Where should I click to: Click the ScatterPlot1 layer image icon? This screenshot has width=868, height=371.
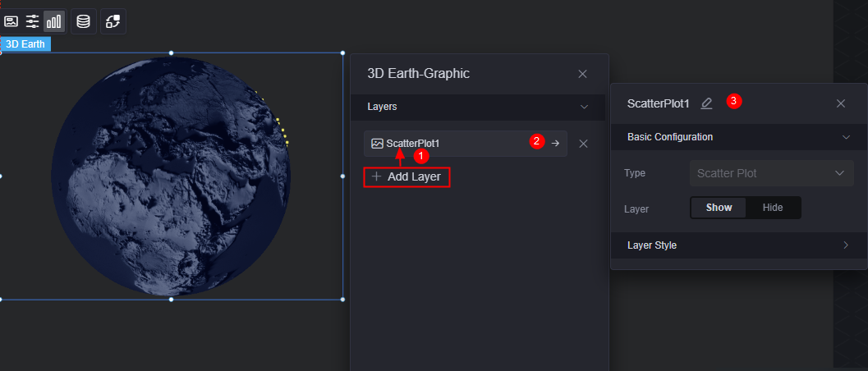pos(377,144)
